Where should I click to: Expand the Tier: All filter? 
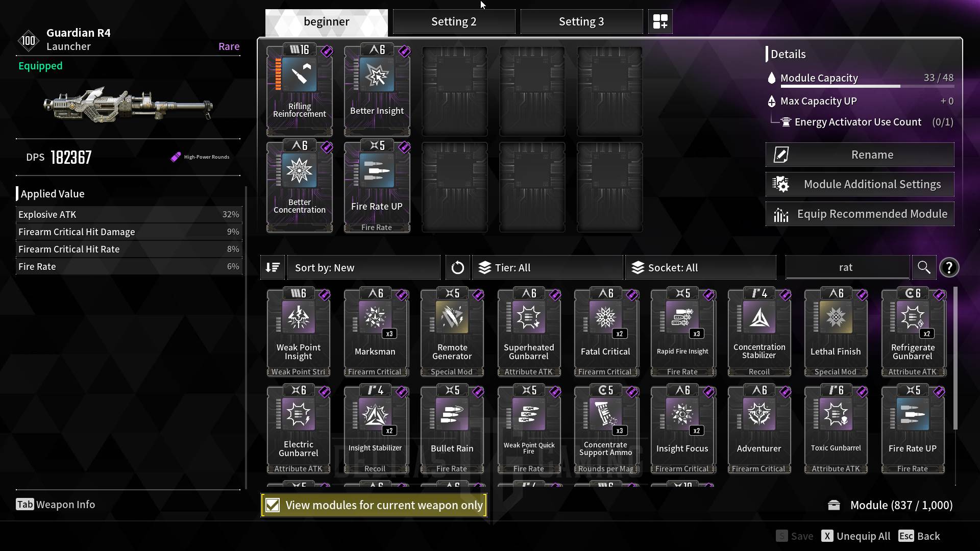pos(547,267)
